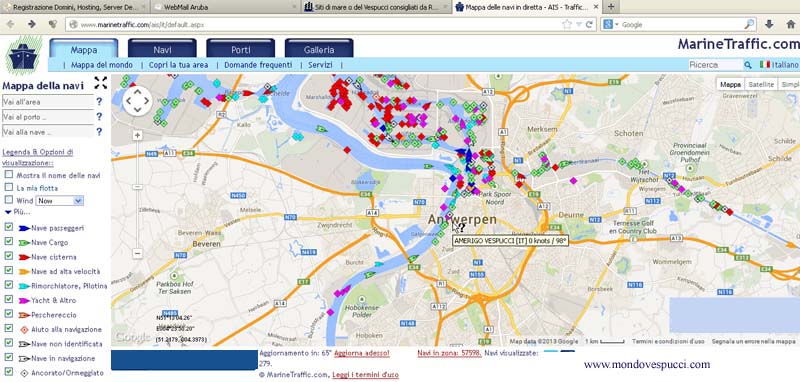This screenshot has width=800, height=382.
Task: Click the Aggiorna adesso! link
Action: pyautogui.click(x=362, y=353)
